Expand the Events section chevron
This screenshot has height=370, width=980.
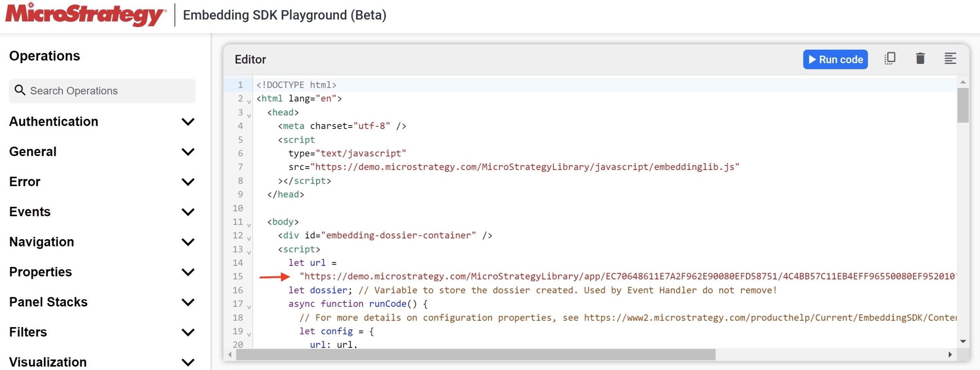coord(188,212)
